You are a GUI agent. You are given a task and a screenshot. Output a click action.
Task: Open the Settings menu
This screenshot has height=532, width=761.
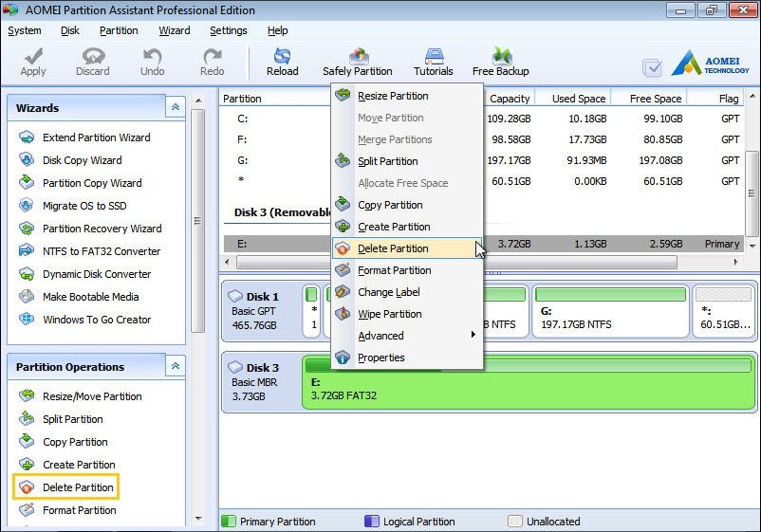click(x=228, y=30)
